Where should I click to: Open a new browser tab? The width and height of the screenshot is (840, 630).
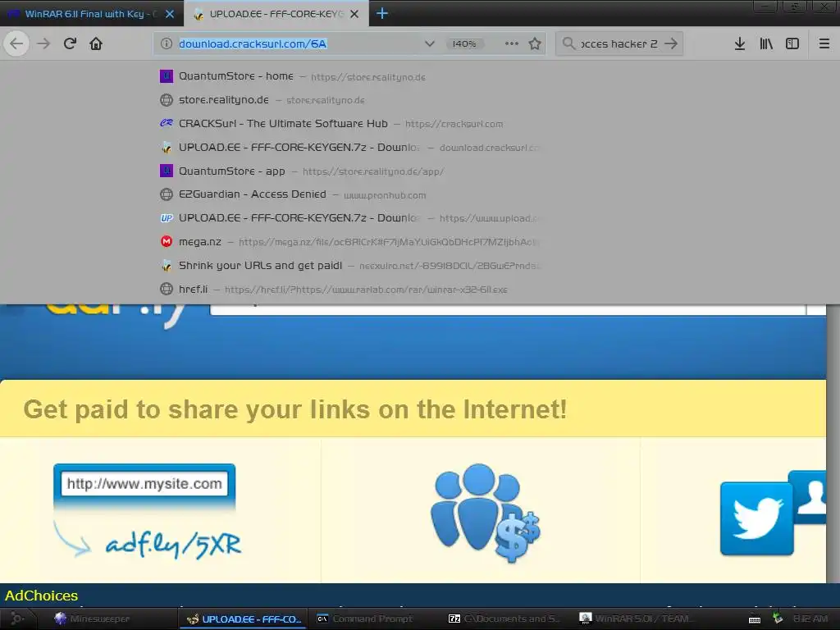click(382, 13)
